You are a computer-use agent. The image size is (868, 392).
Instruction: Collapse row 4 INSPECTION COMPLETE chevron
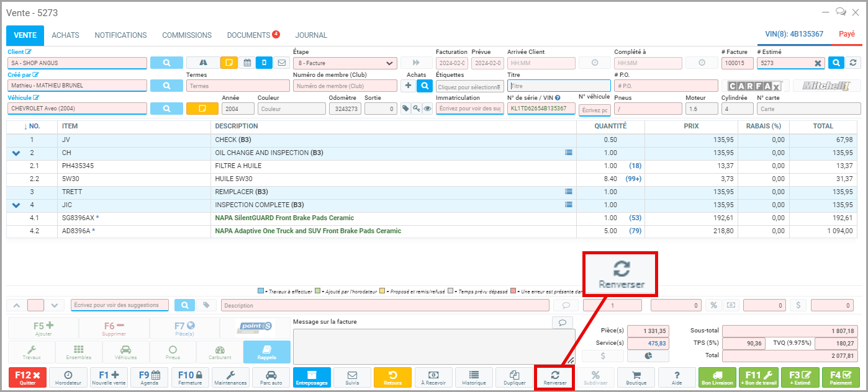[x=16, y=205]
